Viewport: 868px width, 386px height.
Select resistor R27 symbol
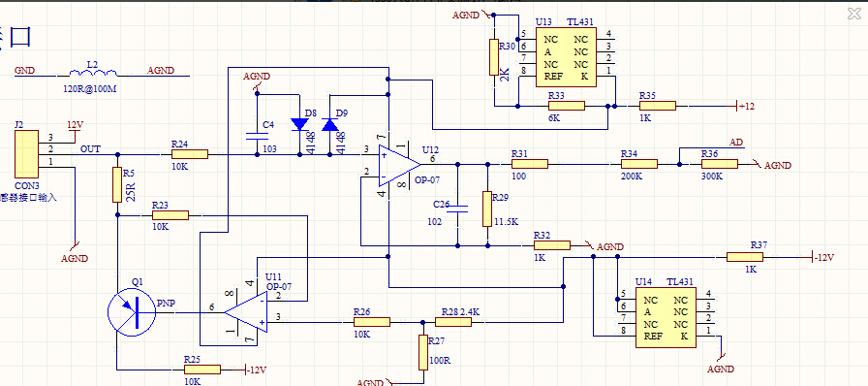pyautogui.click(x=423, y=352)
